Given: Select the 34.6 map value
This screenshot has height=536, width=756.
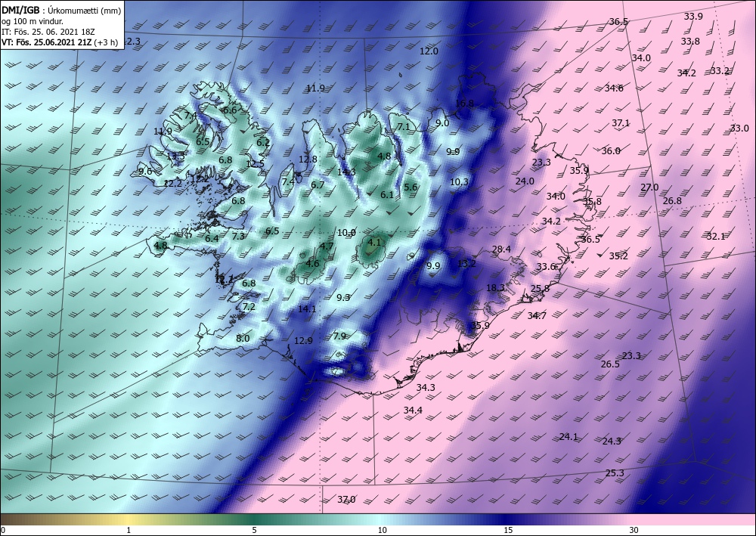Looking at the screenshot, I should point(614,88).
